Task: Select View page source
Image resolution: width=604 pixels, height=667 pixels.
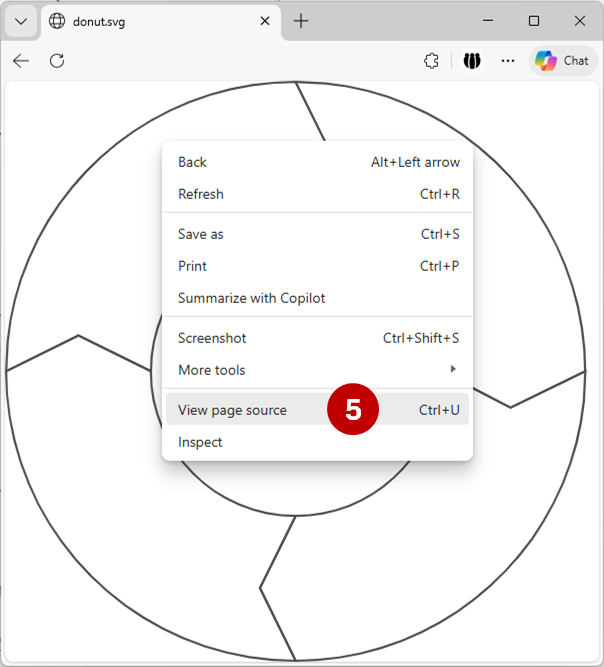Action: (x=317, y=410)
